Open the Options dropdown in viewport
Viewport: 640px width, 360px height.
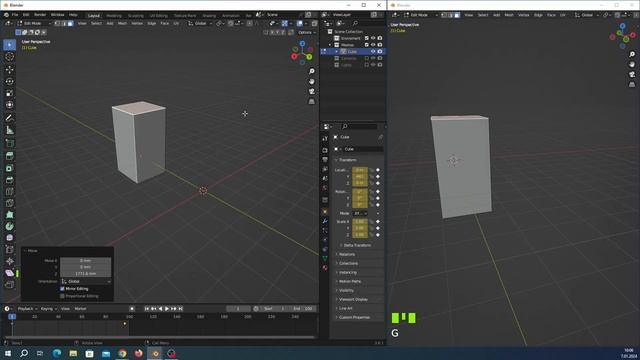[x=307, y=33]
